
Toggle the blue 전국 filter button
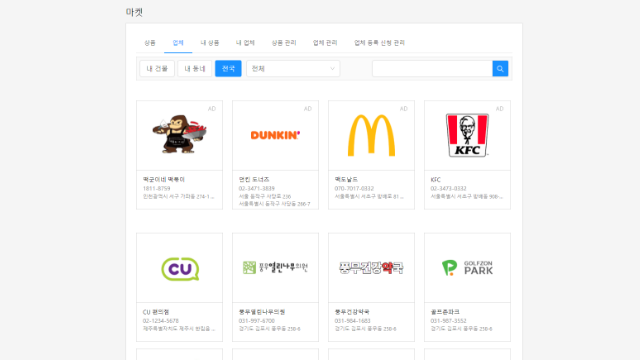click(x=228, y=69)
